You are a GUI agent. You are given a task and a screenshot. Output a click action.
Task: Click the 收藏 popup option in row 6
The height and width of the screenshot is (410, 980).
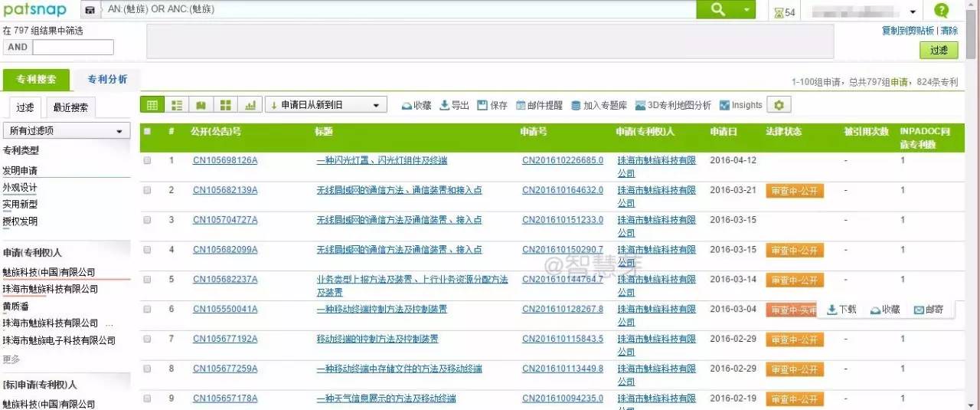(884, 310)
